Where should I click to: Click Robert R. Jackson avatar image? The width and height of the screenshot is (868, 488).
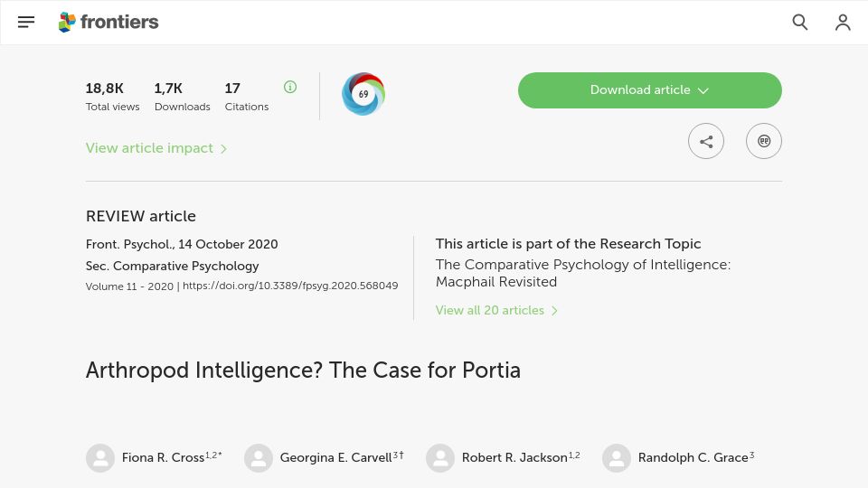coord(440,458)
